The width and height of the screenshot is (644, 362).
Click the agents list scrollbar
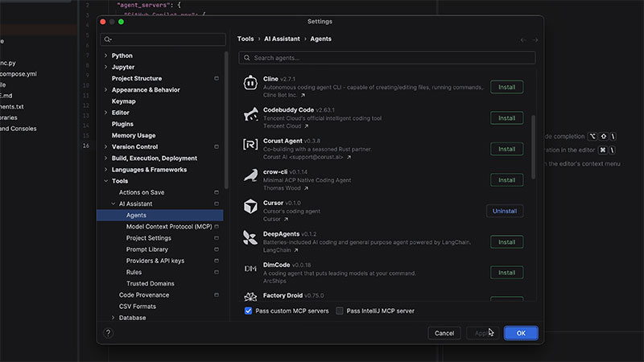click(x=533, y=147)
